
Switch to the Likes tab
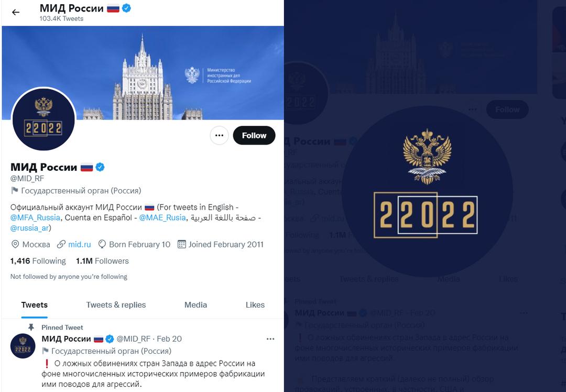click(255, 305)
